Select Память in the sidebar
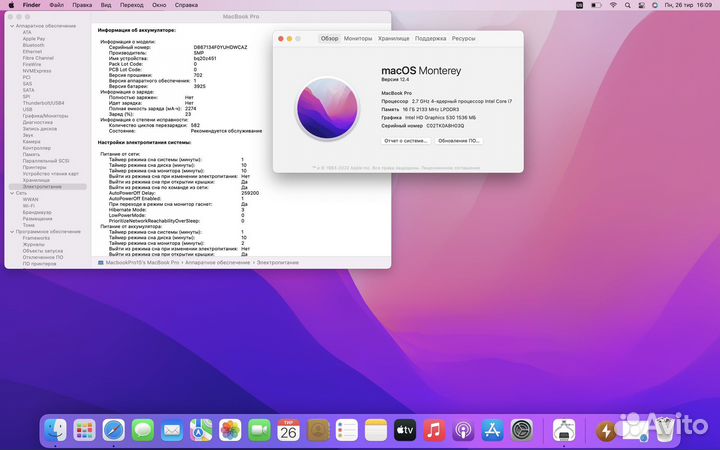Viewport: 720px width, 450px height. (x=31, y=155)
